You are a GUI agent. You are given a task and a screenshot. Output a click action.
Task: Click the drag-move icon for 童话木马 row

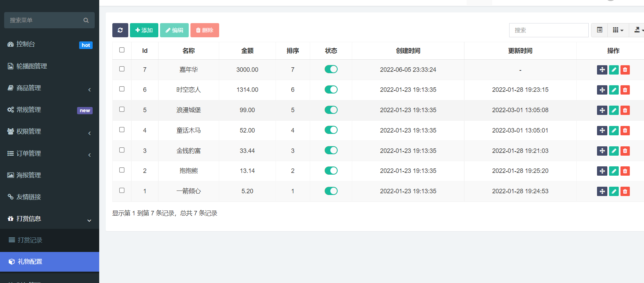click(x=602, y=130)
